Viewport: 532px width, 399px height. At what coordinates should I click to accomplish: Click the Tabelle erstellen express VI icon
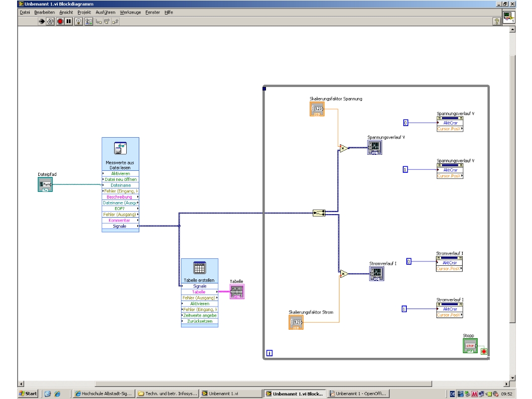[x=200, y=268]
